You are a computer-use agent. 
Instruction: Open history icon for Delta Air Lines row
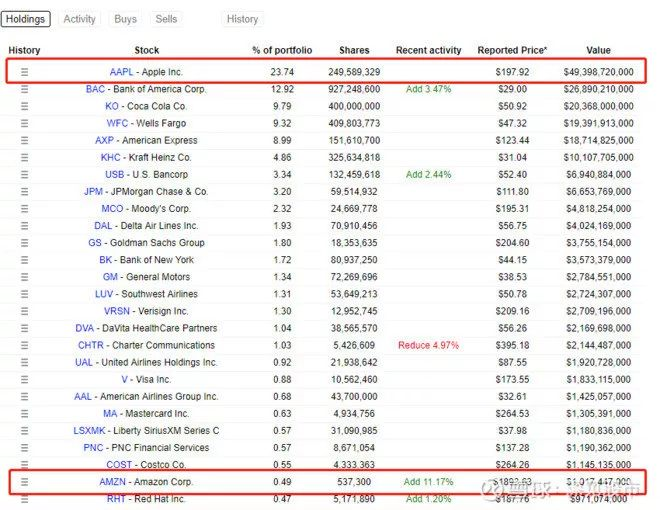[24, 226]
